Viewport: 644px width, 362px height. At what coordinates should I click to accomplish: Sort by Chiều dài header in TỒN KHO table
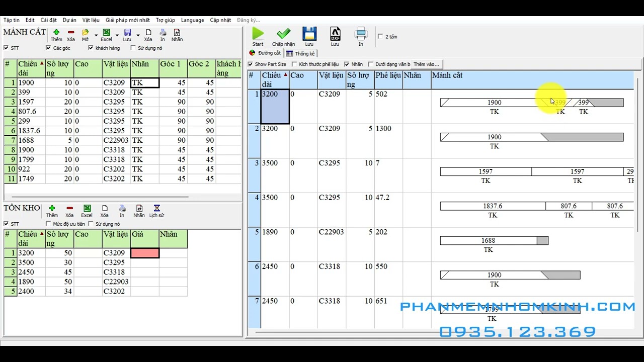coord(31,239)
